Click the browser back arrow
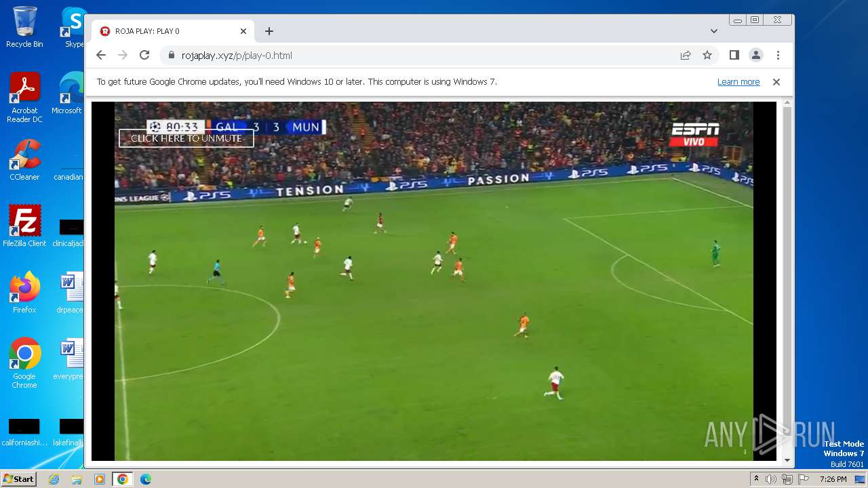 (x=101, y=55)
